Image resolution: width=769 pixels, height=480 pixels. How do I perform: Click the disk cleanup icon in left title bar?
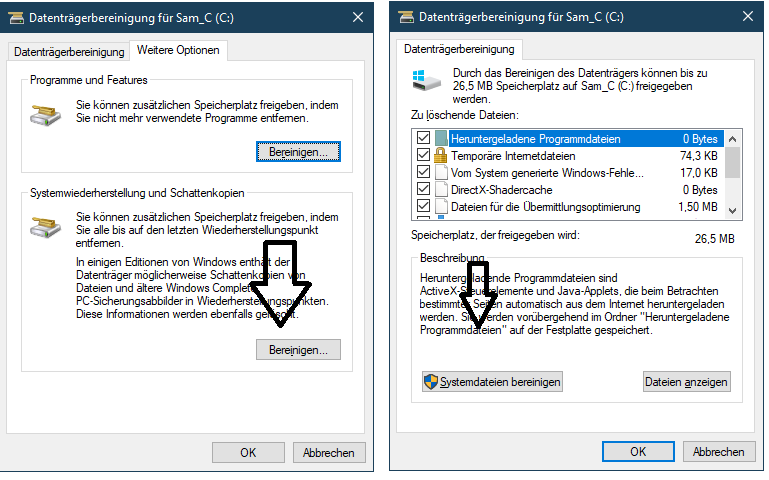[16, 18]
